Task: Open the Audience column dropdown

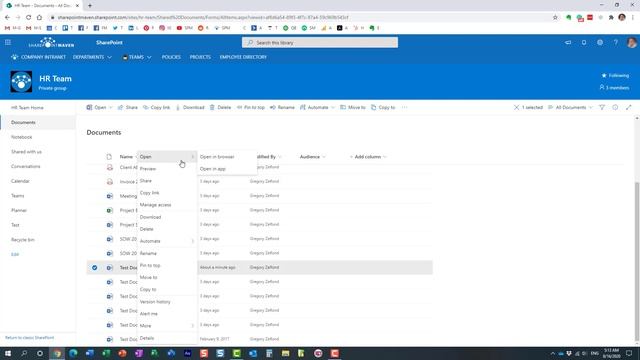Action: tap(312, 157)
